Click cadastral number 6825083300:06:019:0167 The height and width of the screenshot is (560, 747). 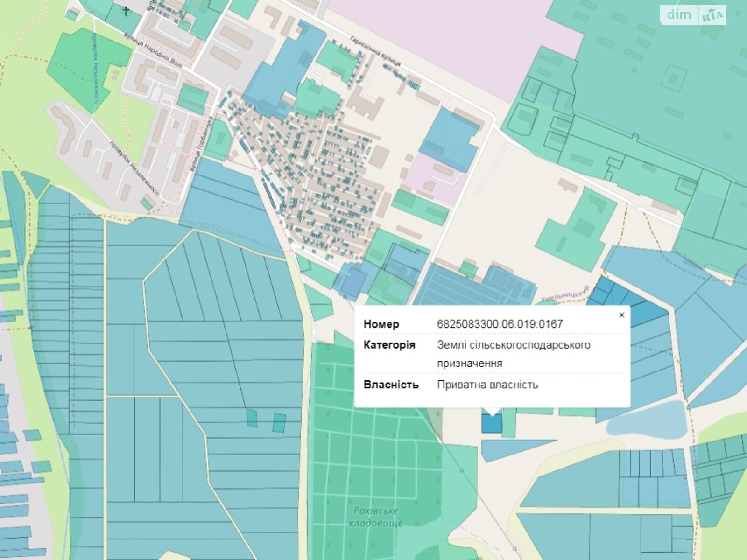click(x=500, y=324)
